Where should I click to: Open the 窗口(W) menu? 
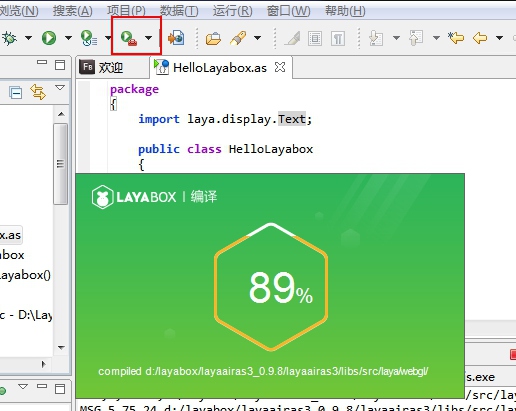[x=288, y=11]
